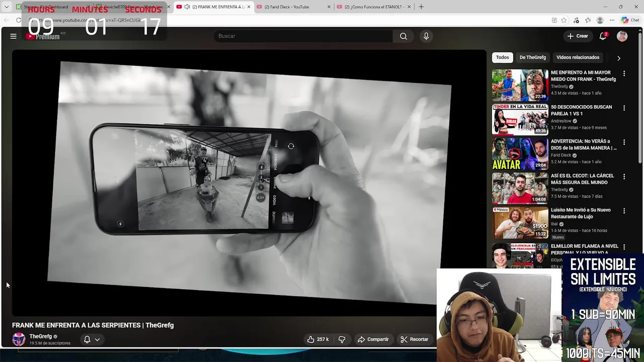Open CECOT thumbnail with 1:04:08 duration

[x=520, y=188]
